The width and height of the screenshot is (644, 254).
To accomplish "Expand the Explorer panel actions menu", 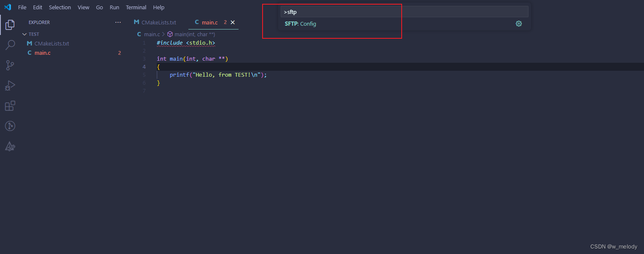I will pos(118,22).
